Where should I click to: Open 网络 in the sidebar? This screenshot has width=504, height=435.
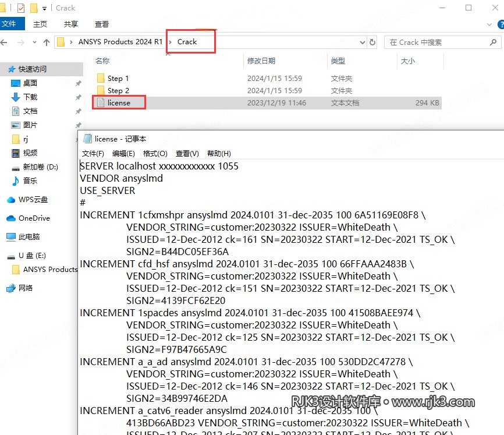[20, 288]
